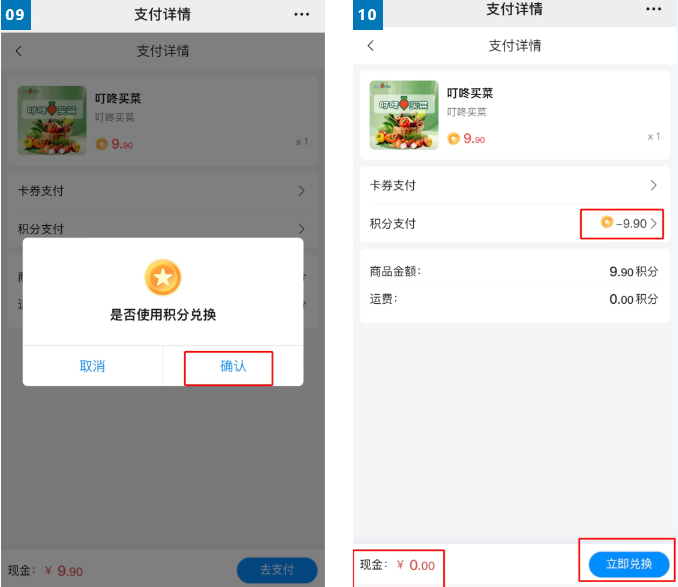Expand 积分支付 chevron in left screen
The width and height of the screenshot is (678, 587).
click(301, 229)
